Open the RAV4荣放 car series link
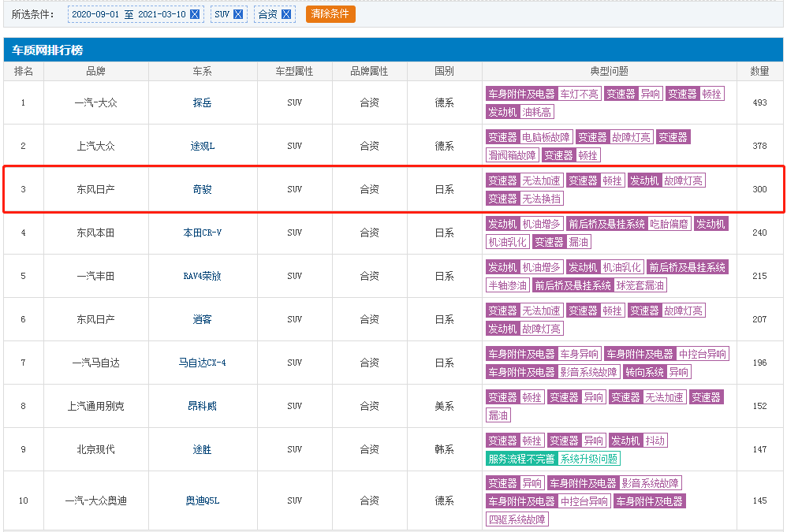787x532 pixels. pos(203,276)
